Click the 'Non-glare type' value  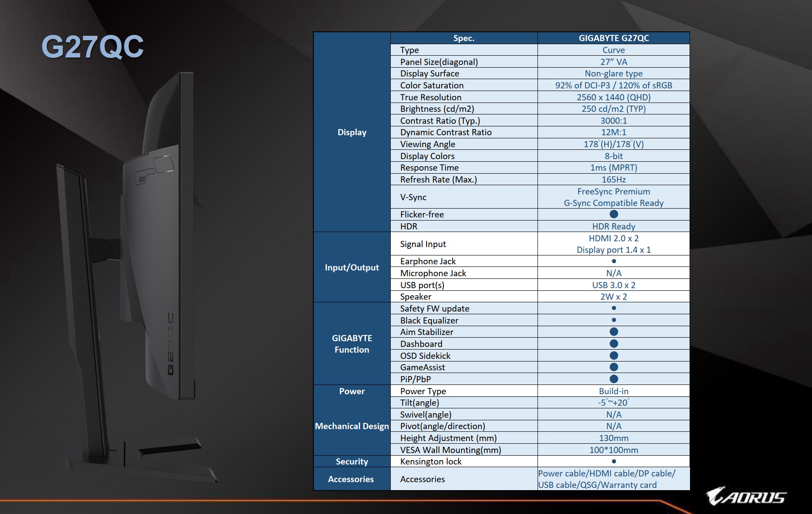tap(614, 73)
